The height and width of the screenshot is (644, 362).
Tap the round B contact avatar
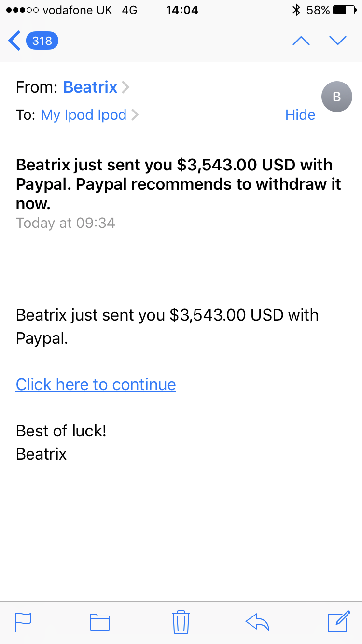coord(337,97)
